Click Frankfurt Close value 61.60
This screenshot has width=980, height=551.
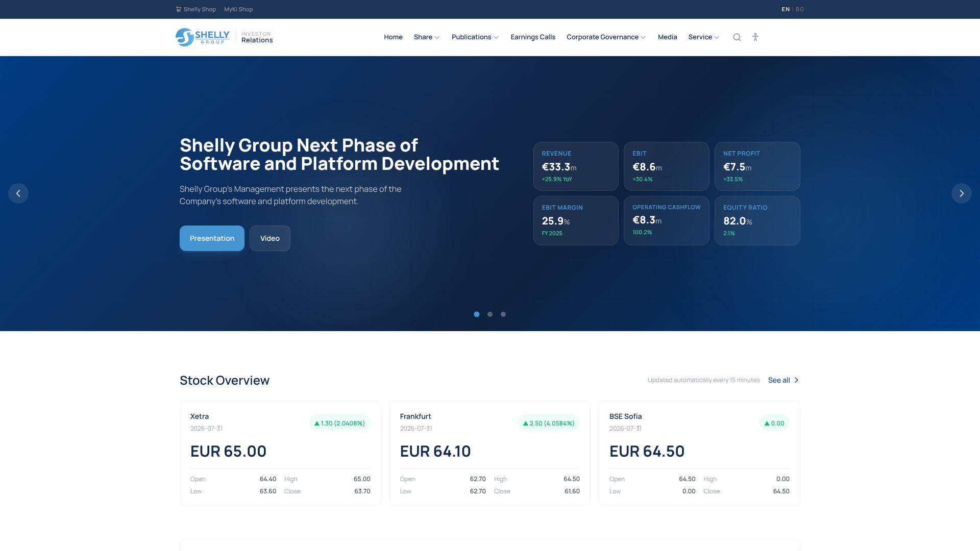pyautogui.click(x=572, y=491)
